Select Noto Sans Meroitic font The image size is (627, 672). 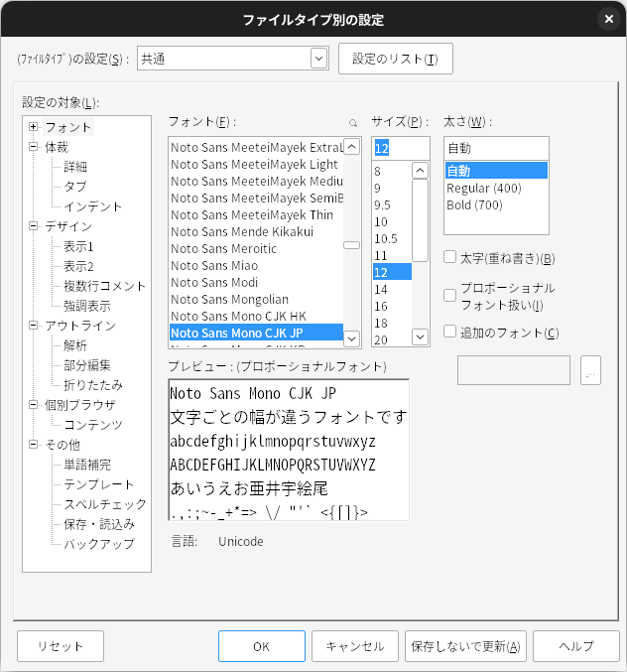[x=256, y=248]
